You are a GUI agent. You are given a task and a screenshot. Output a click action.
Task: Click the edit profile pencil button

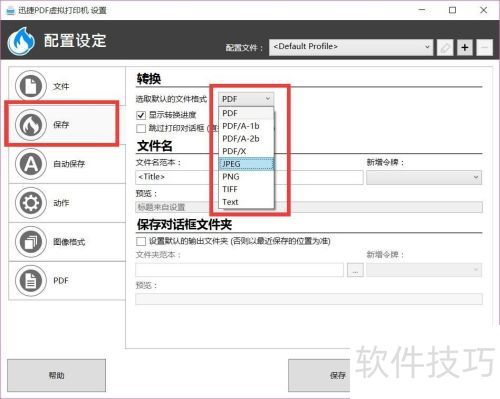point(445,48)
